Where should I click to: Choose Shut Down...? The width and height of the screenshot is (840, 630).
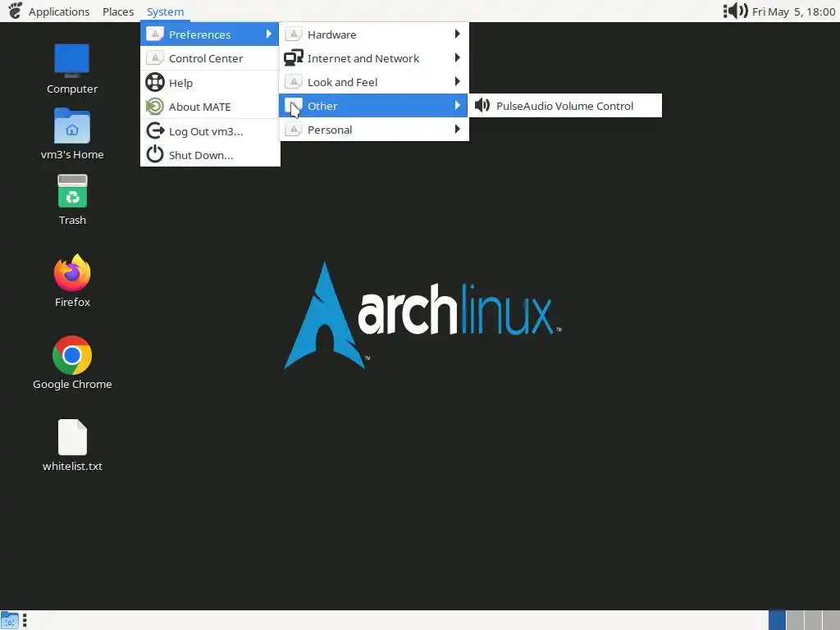tap(209, 155)
